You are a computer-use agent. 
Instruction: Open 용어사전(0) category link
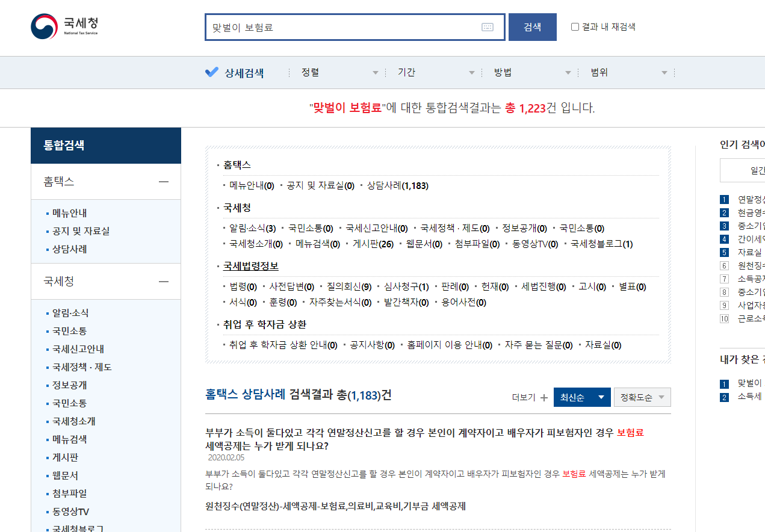(463, 303)
